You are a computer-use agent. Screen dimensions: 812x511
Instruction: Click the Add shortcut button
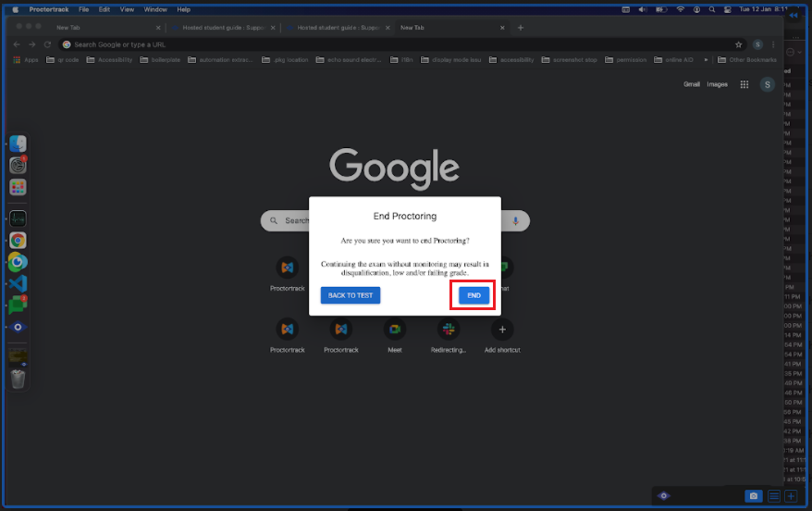click(x=502, y=336)
